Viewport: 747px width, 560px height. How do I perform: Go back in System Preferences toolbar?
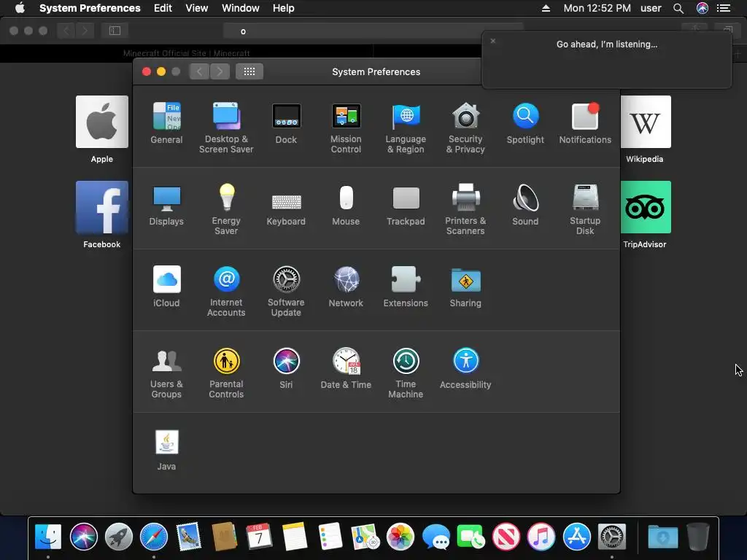click(200, 71)
